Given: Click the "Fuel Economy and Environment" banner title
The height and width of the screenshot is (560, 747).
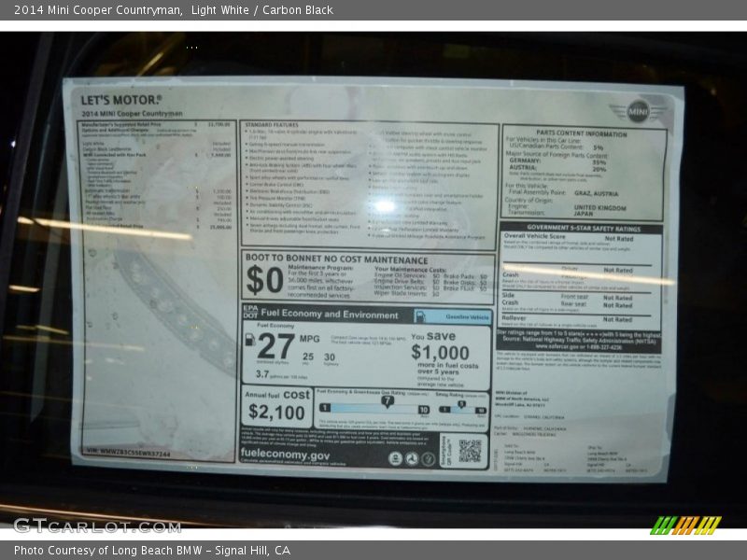Looking at the screenshot, I should point(330,314).
